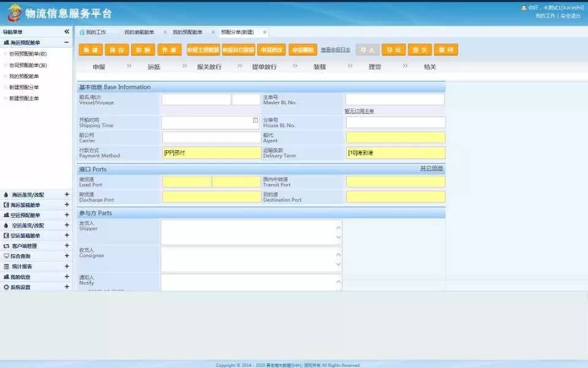Click the Master BL No input field

395,98
